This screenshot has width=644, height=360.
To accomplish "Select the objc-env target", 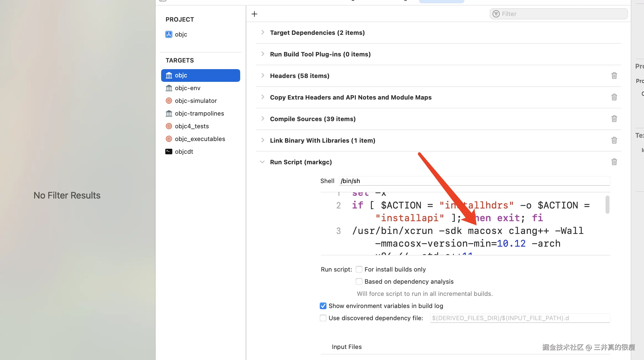I will point(187,88).
